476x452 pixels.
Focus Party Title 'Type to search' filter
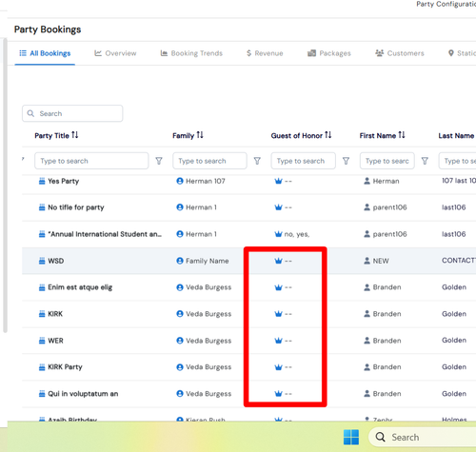pos(91,161)
